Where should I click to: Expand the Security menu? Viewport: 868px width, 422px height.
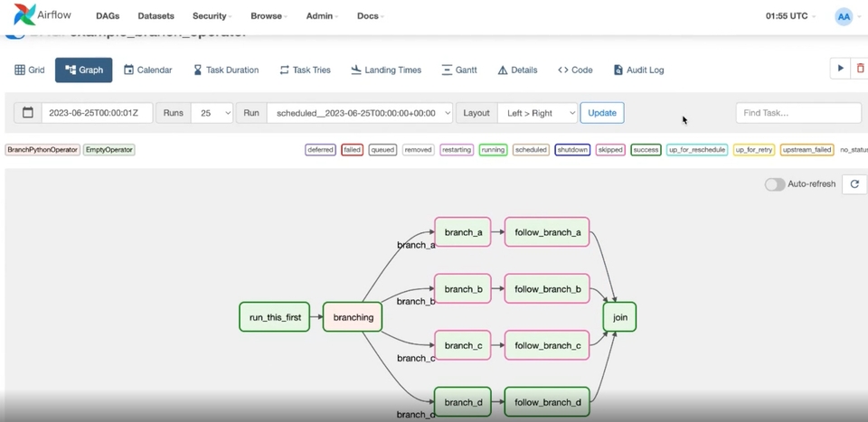pyautogui.click(x=212, y=16)
